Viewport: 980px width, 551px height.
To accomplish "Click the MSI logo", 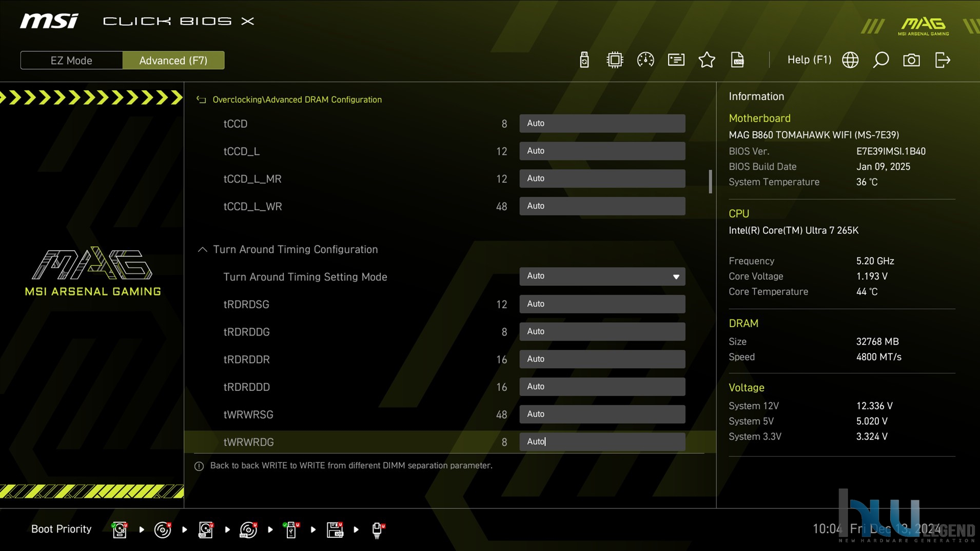I will click(x=49, y=21).
